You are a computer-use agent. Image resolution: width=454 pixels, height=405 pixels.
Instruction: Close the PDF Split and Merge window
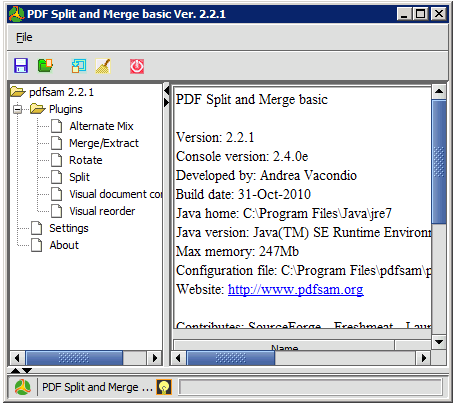pyautogui.click(x=438, y=14)
